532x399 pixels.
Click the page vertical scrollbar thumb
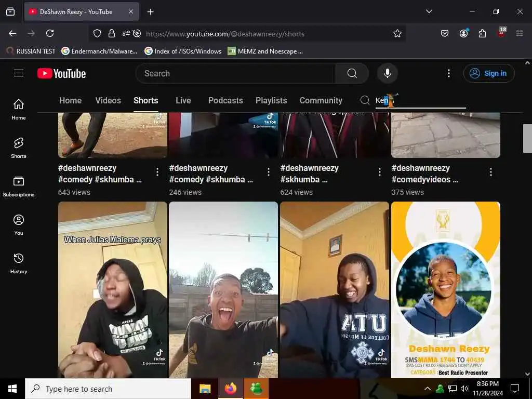[527, 138]
